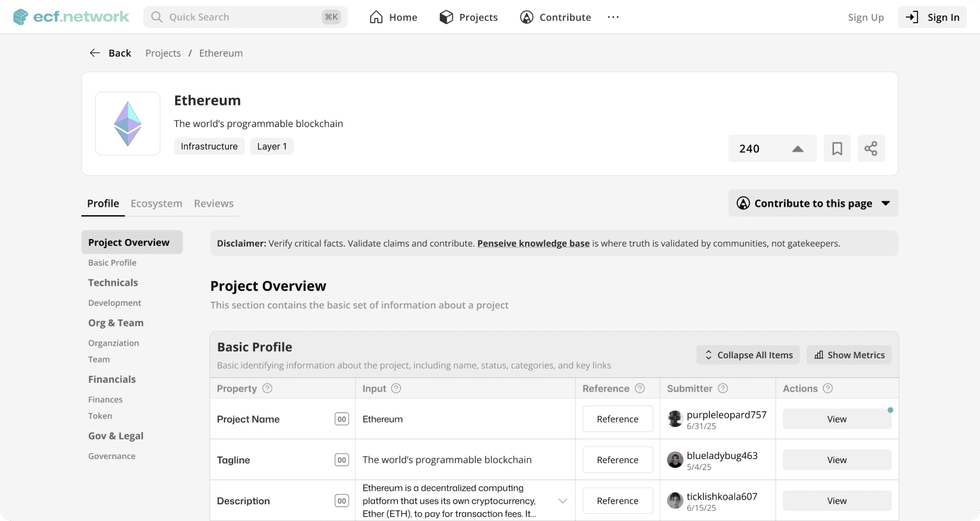Open Reference for Tagline row
Viewport: 980px width, 521px height.
coord(618,460)
